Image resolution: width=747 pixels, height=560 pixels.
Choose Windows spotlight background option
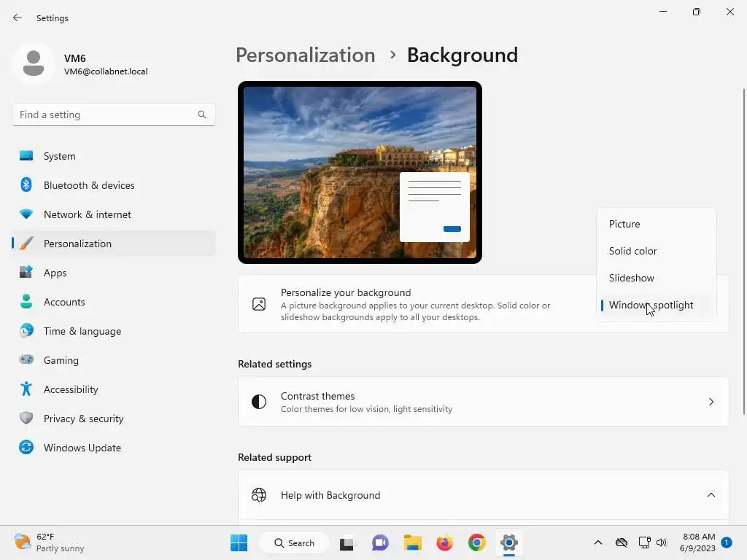[x=656, y=306]
